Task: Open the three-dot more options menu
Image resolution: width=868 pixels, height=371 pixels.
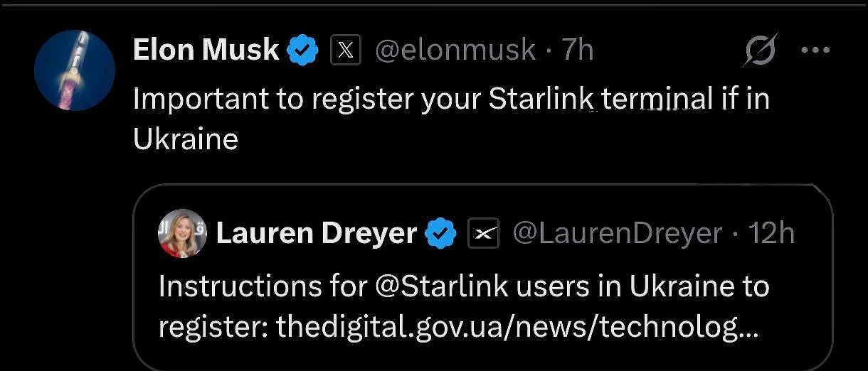Action: tap(815, 50)
